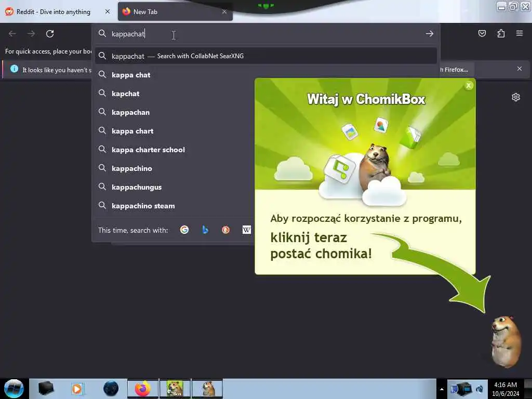This screenshot has width=532, height=399.
Task: Click the volume speaker tray icon
Action: pyautogui.click(x=480, y=389)
